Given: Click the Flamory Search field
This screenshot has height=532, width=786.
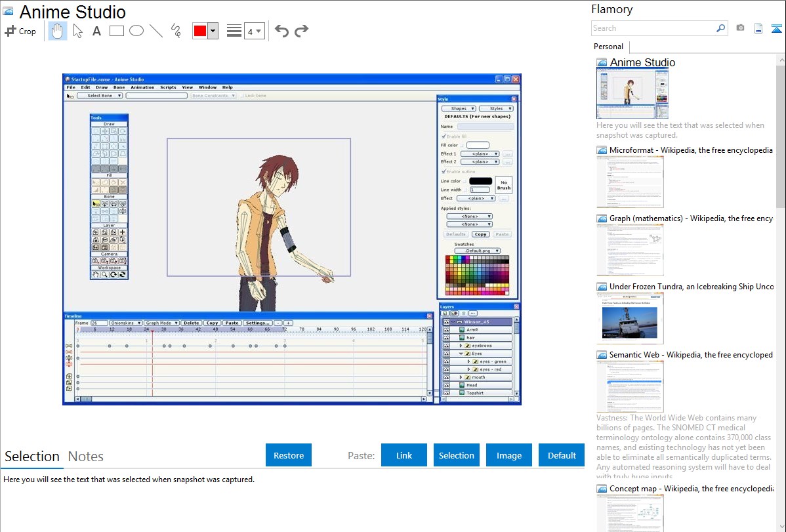Looking at the screenshot, I should (653, 28).
